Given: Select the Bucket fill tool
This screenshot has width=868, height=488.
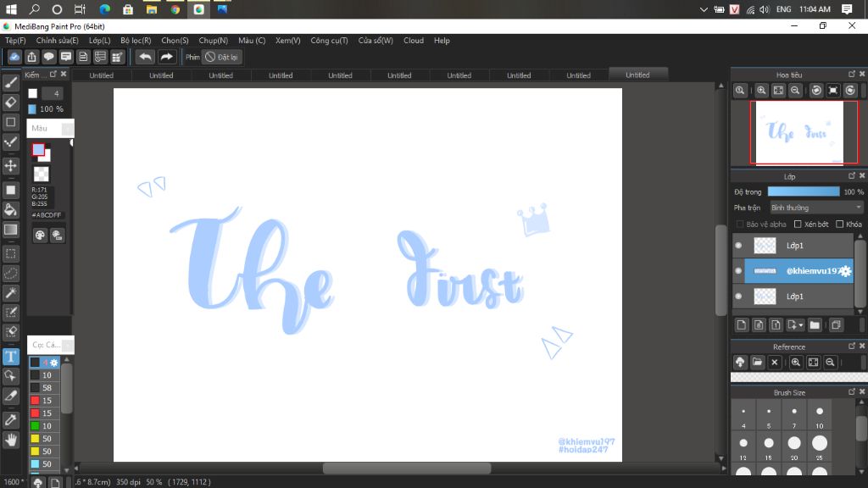Looking at the screenshot, I should coord(10,210).
